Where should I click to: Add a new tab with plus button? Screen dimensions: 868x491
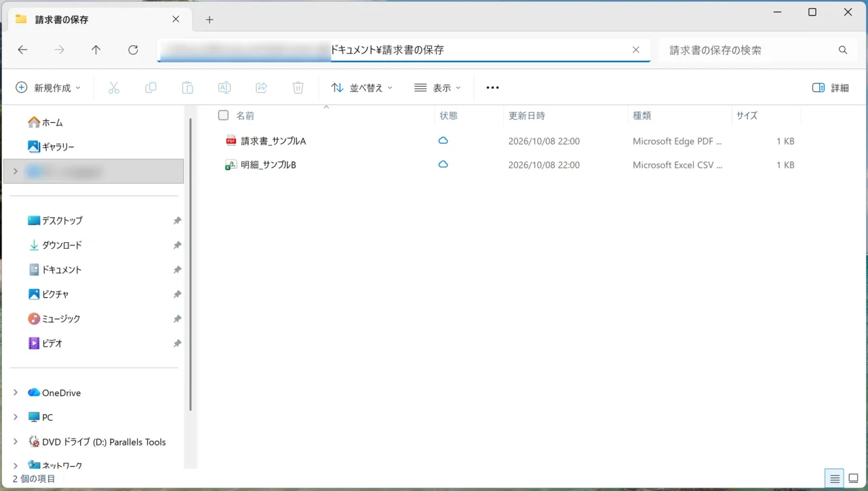[210, 20]
